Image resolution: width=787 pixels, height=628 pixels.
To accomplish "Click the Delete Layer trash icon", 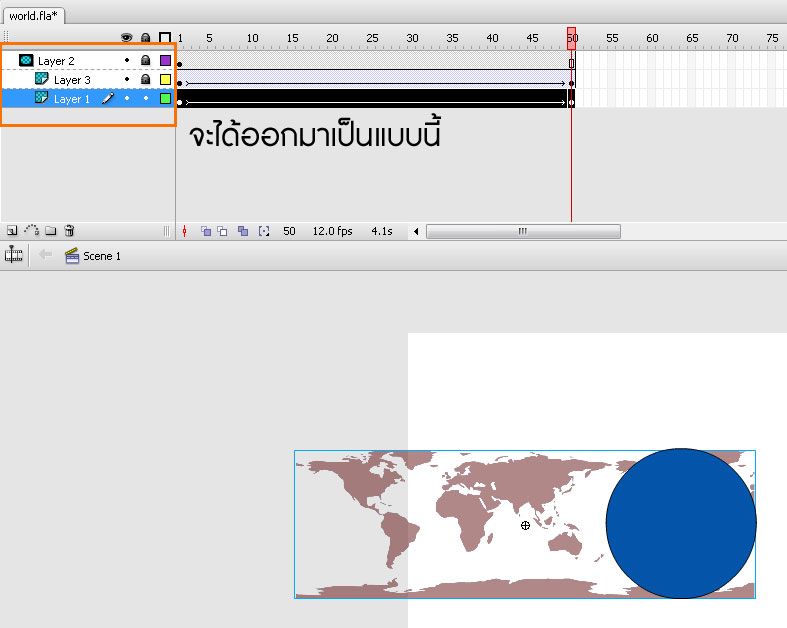I will coord(69,230).
